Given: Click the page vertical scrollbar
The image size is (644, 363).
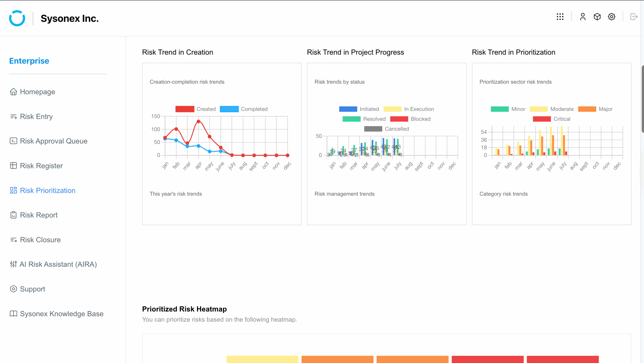Looking at the screenshot, I should (x=642, y=99).
